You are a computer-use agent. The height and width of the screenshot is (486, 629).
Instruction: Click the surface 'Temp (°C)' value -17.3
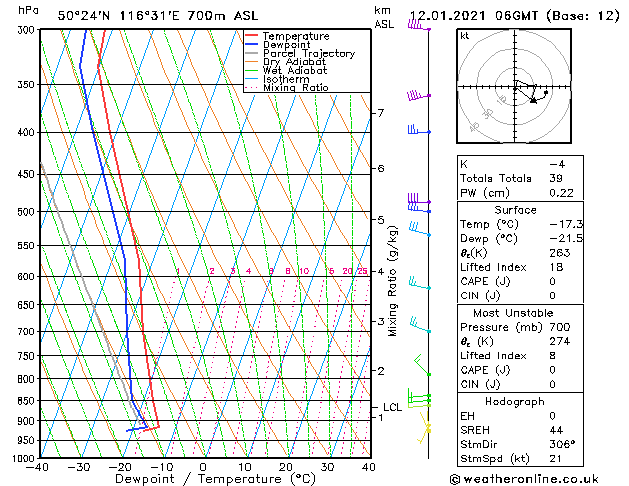point(566,224)
